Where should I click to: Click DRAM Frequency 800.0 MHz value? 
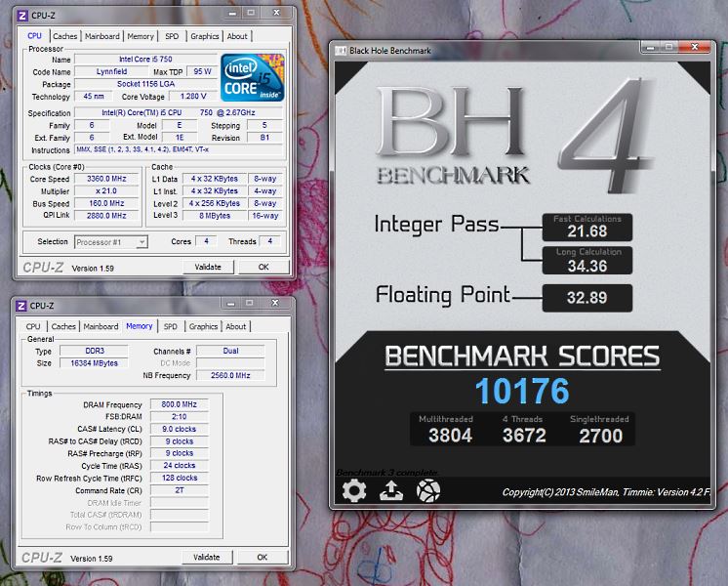[x=180, y=404]
